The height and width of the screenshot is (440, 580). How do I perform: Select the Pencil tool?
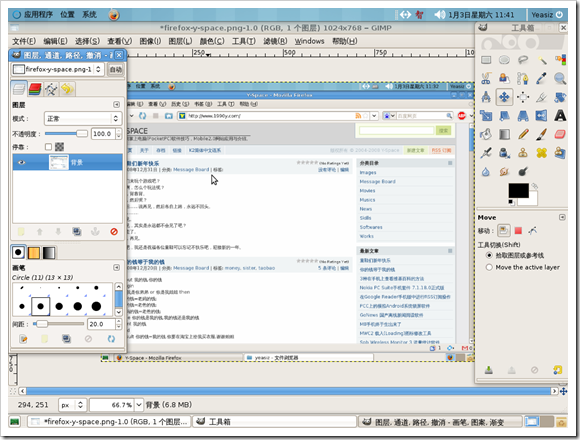point(523,134)
